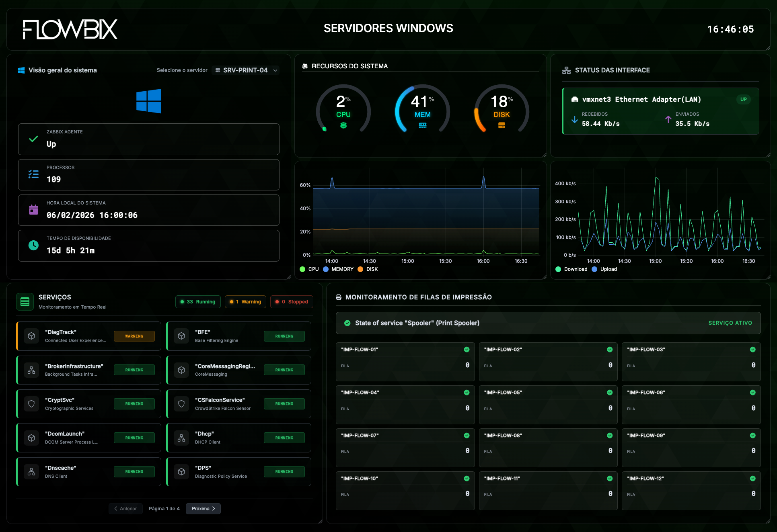This screenshot has width=777, height=532.
Task: Click the UP status badge of vmxnet3
Action: click(744, 99)
